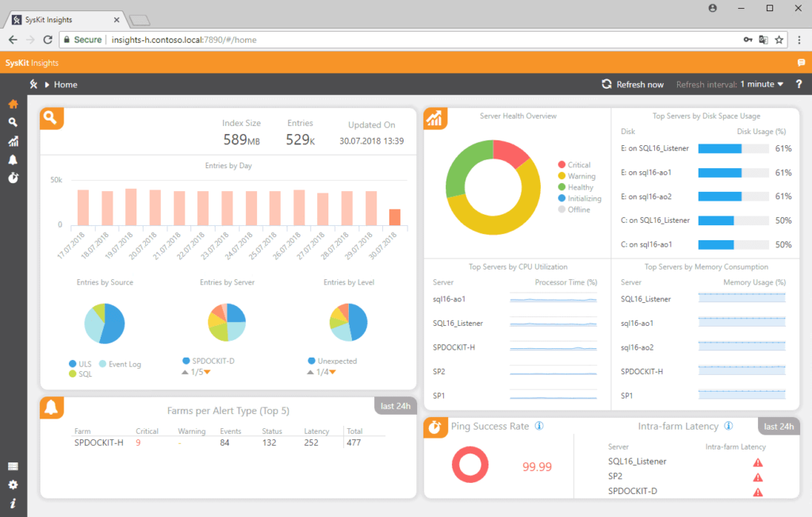This screenshot has height=517, width=812.
Task: Click disk usage bar for C: on sql16-ao1
Action: click(733, 244)
